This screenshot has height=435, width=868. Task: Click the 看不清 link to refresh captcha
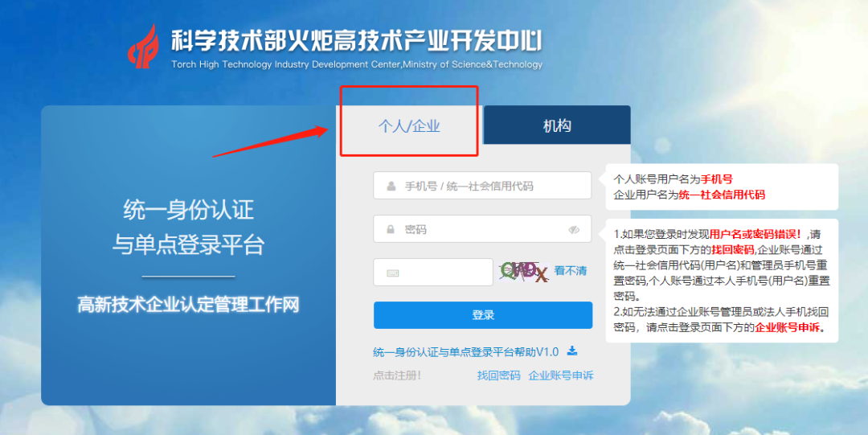(x=570, y=271)
